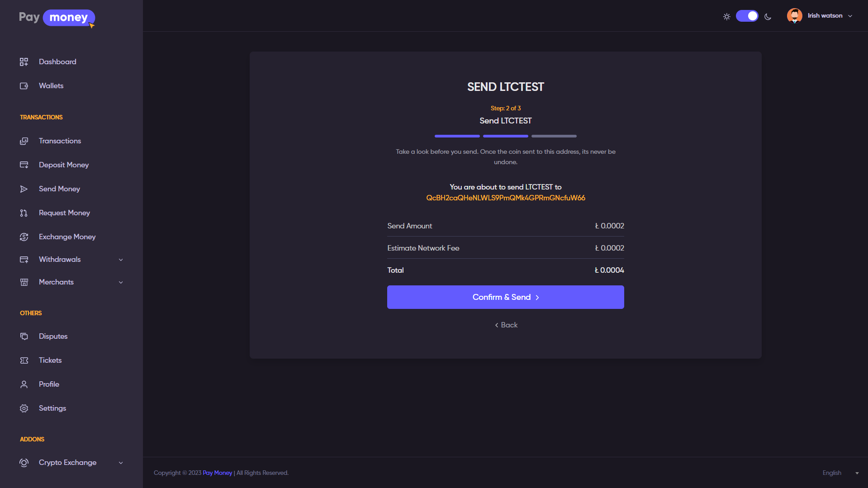Image resolution: width=868 pixels, height=488 pixels.
Task: Click the Send Money paper plane icon
Action: [24, 189]
